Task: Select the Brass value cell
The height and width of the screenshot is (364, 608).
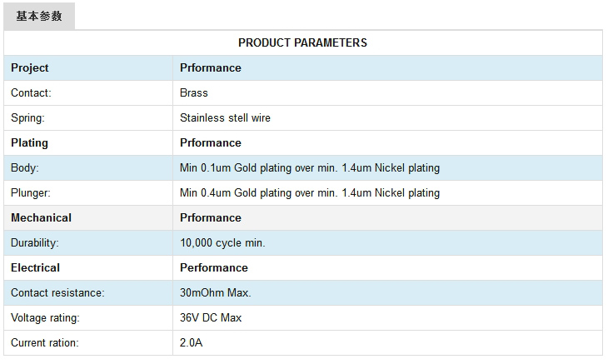Action: pyautogui.click(x=194, y=92)
